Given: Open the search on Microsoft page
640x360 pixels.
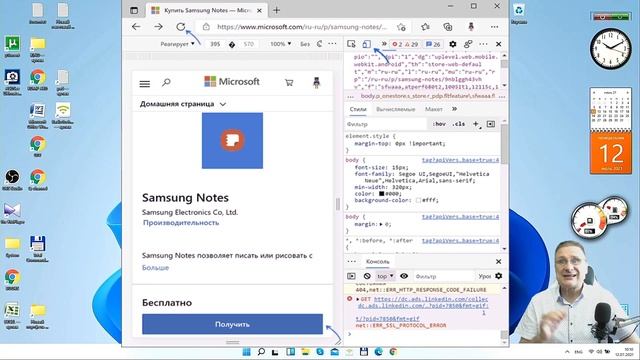Looking at the screenshot, I should 166,82.
